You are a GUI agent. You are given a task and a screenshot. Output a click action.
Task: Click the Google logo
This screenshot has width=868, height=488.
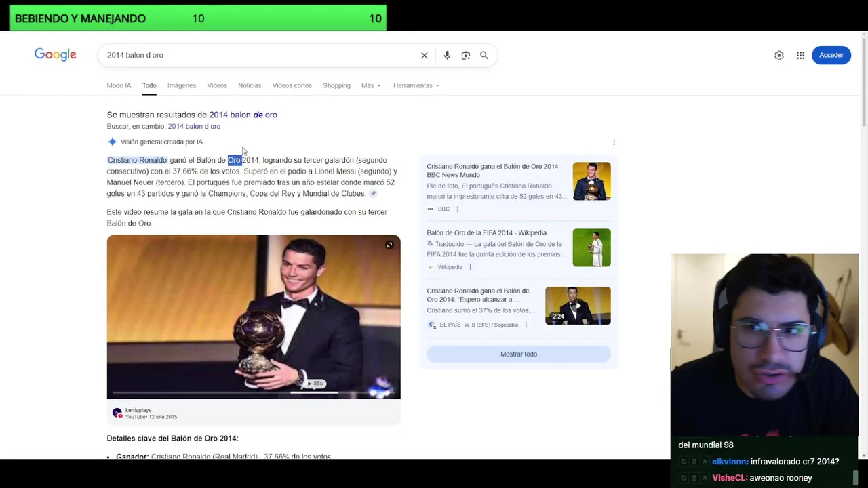coord(56,55)
